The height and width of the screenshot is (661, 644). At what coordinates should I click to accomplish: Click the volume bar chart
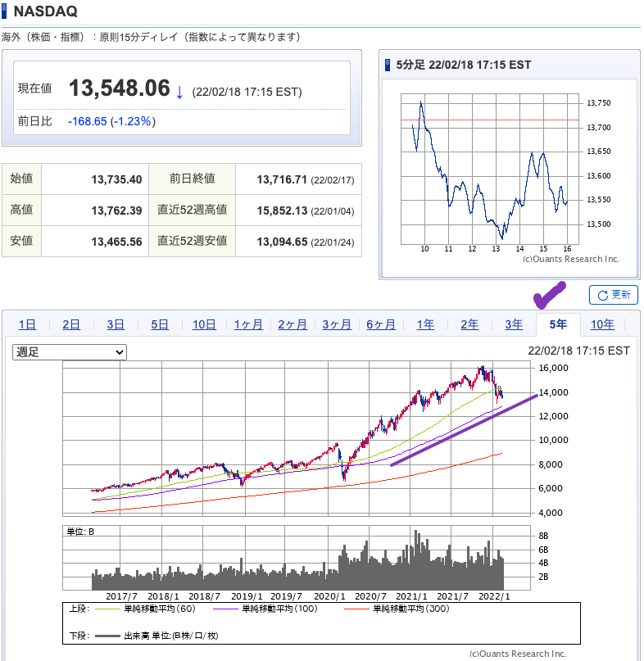(297, 558)
